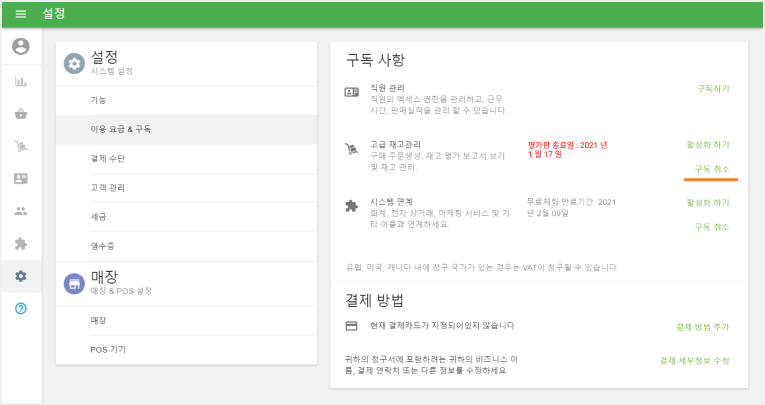Open the 결제 수단 menu item
The height and width of the screenshot is (405, 765).
point(186,159)
